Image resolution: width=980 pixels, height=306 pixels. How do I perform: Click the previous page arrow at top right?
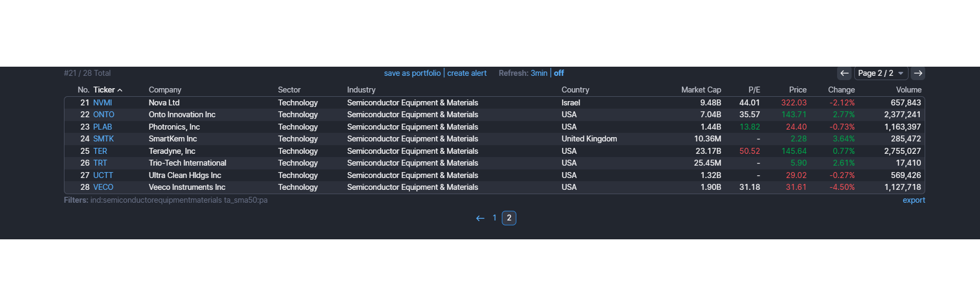pyautogui.click(x=845, y=73)
